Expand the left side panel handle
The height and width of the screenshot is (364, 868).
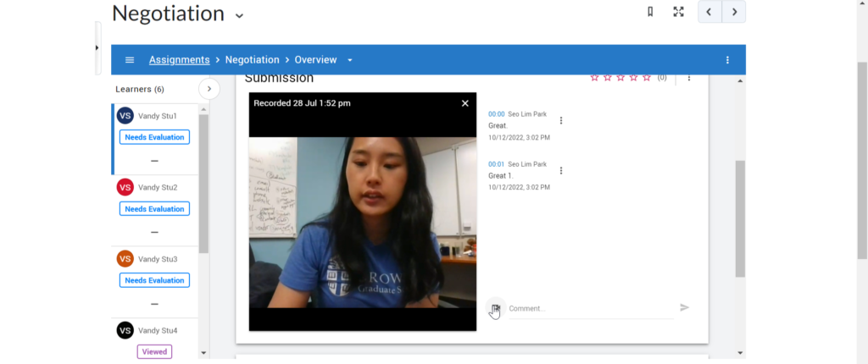(x=97, y=47)
